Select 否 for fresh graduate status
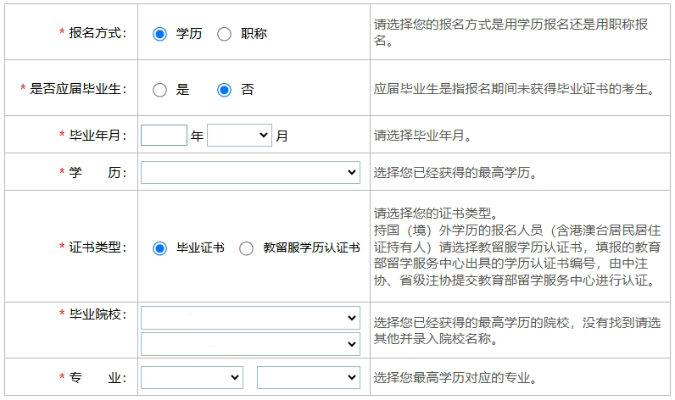This screenshot has height=400, width=675. coord(224,90)
